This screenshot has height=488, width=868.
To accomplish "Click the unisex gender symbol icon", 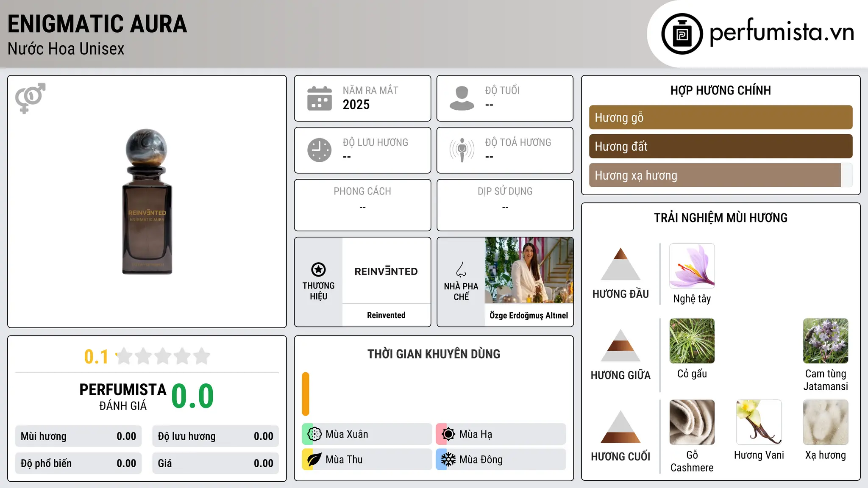I will (30, 98).
